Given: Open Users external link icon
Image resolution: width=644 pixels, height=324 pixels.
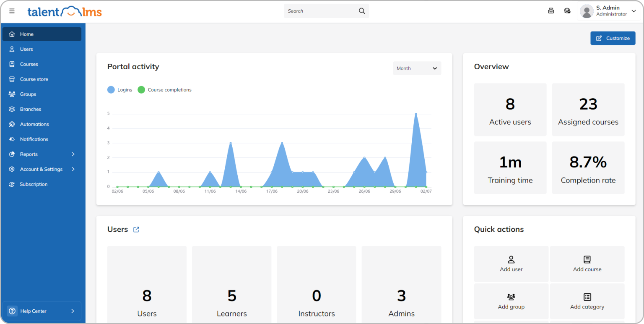Looking at the screenshot, I should click(136, 230).
